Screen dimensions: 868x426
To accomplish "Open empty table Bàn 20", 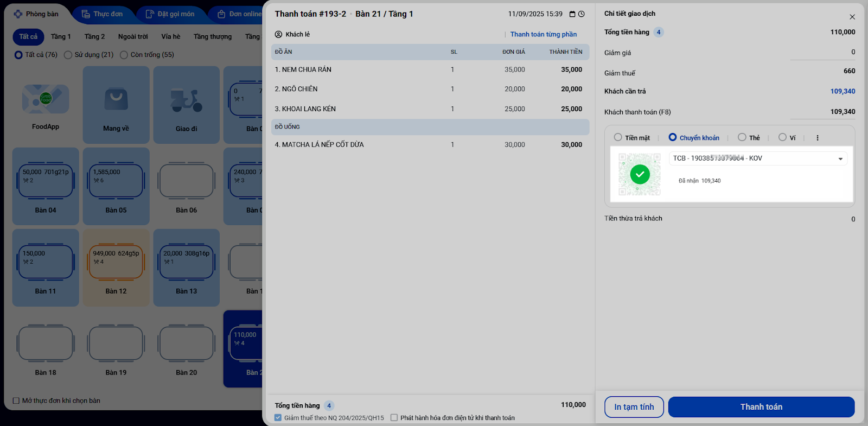I will coord(187,349).
